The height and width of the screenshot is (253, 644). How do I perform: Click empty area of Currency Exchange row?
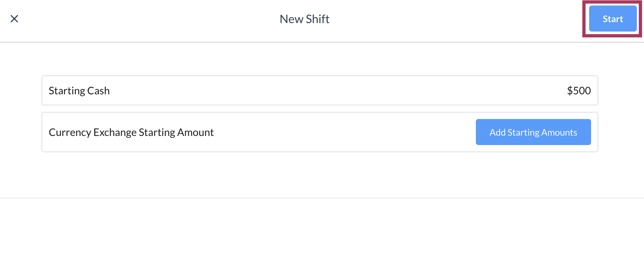click(x=341, y=132)
